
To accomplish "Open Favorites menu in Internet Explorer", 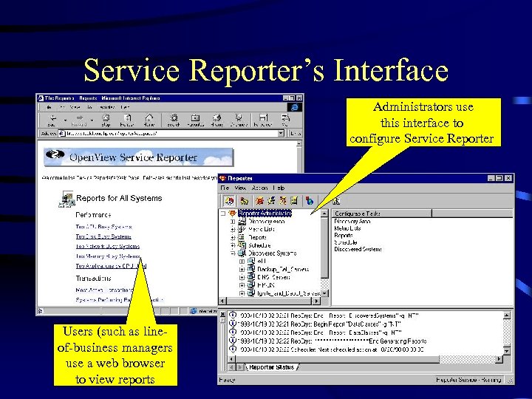I will 107,107.
